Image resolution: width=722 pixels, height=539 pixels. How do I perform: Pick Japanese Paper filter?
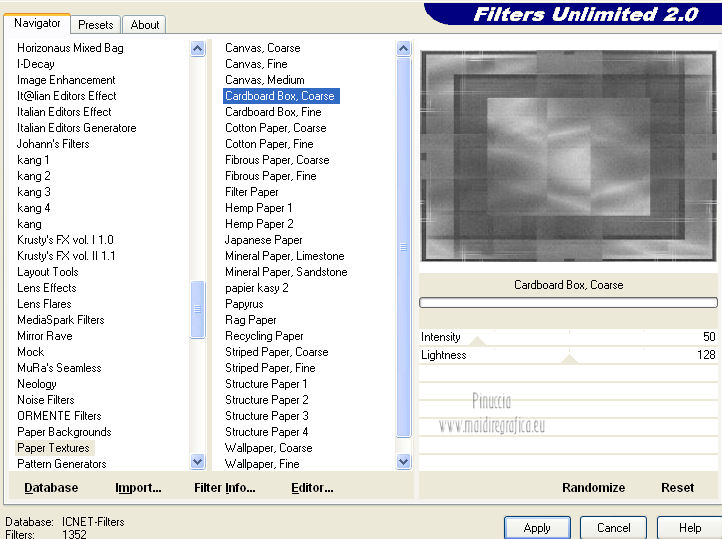pyautogui.click(x=263, y=240)
